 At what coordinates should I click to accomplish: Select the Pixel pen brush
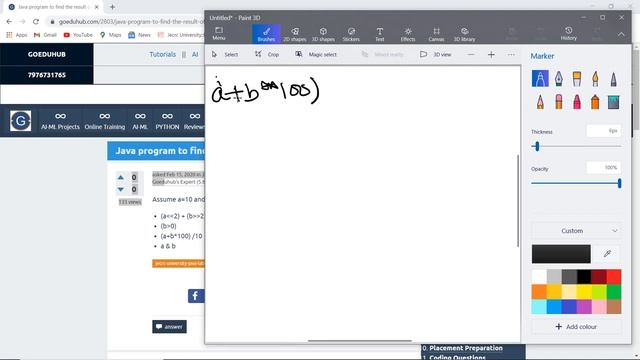[613, 78]
